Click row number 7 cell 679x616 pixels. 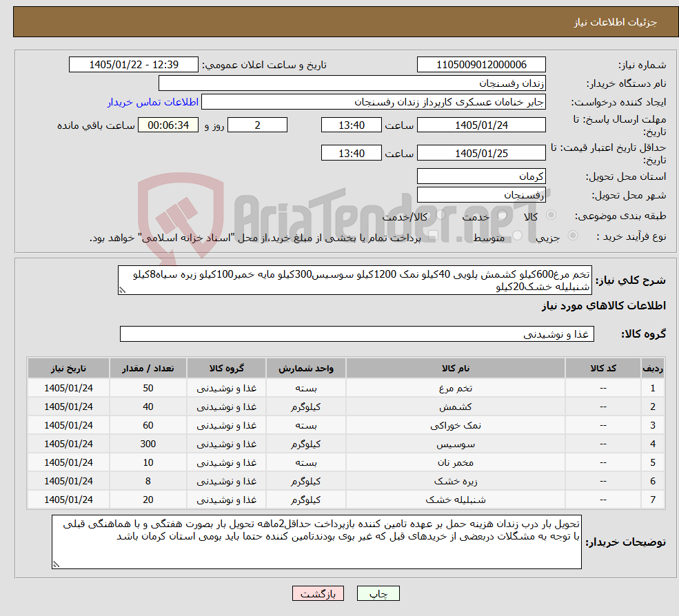[x=653, y=500]
